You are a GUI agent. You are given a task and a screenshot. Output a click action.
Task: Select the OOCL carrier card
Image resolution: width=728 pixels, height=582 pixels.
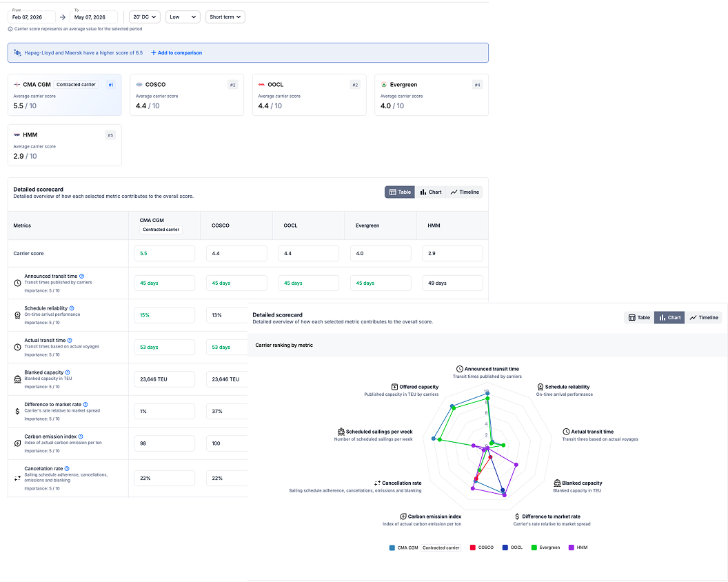coord(310,94)
